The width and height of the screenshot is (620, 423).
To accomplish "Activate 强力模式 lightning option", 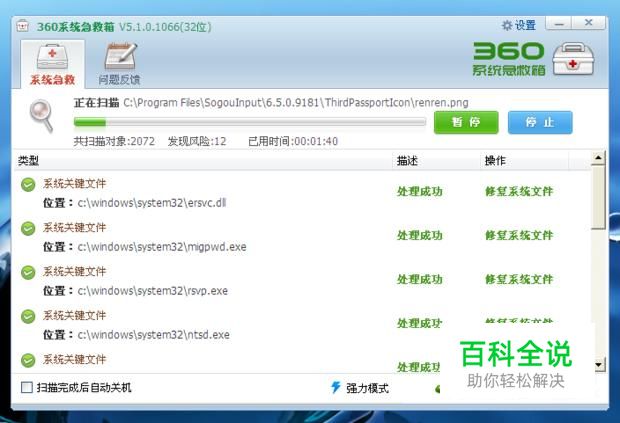I will pyautogui.click(x=359, y=388).
